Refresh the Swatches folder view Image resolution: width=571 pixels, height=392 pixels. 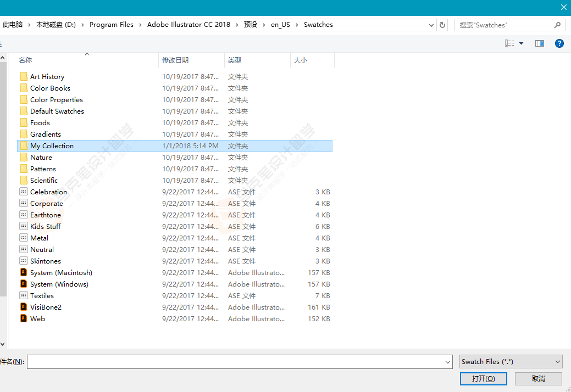coord(442,25)
